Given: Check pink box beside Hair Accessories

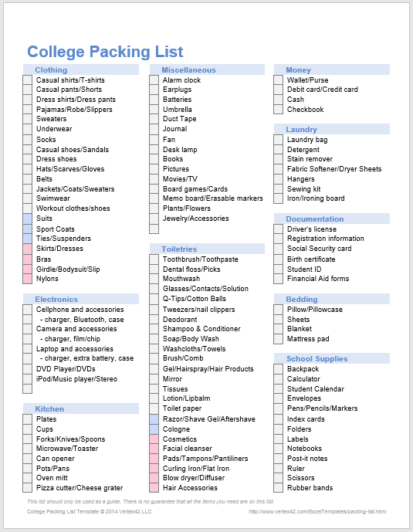Looking at the screenshot, I should point(154,488).
